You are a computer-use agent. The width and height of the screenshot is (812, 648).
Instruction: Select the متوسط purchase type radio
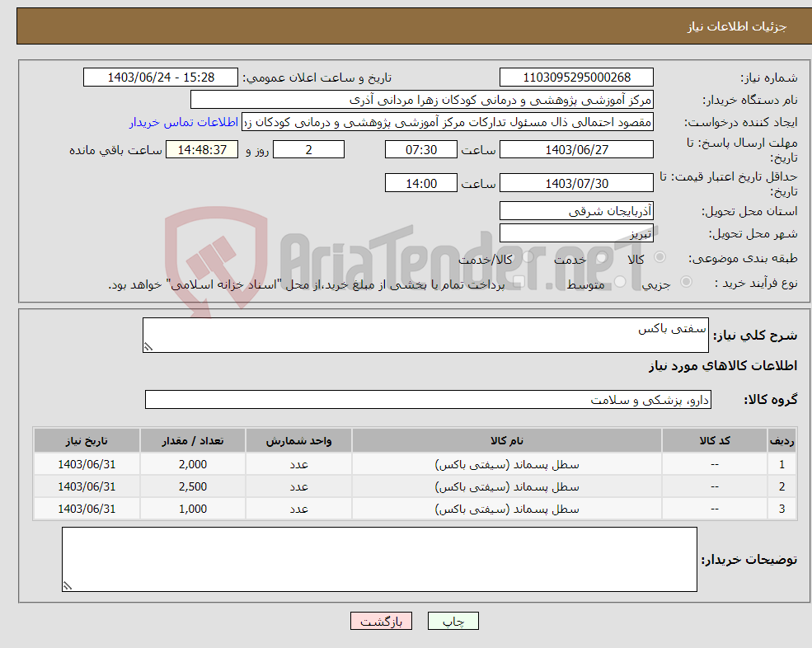pyautogui.click(x=621, y=281)
